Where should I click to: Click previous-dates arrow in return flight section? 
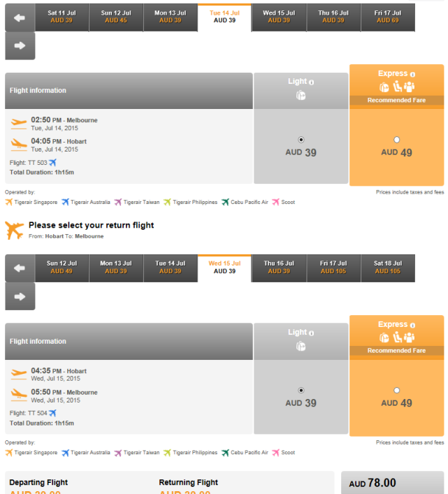click(x=20, y=268)
